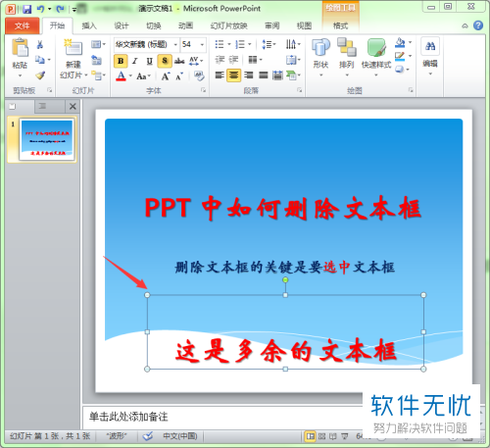Click the Justify alignment icon
This screenshot has width=490, height=448.
tap(263, 75)
